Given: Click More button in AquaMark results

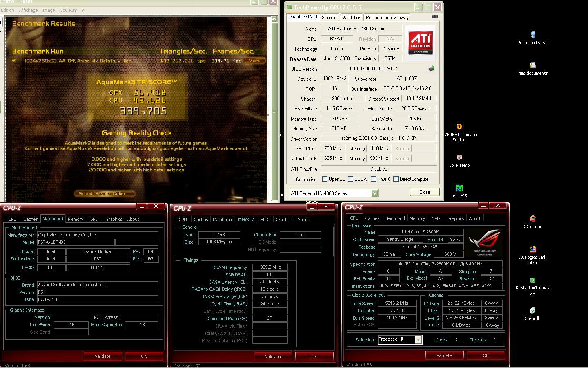Looking at the screenshot, I should [x=254, y=61].
